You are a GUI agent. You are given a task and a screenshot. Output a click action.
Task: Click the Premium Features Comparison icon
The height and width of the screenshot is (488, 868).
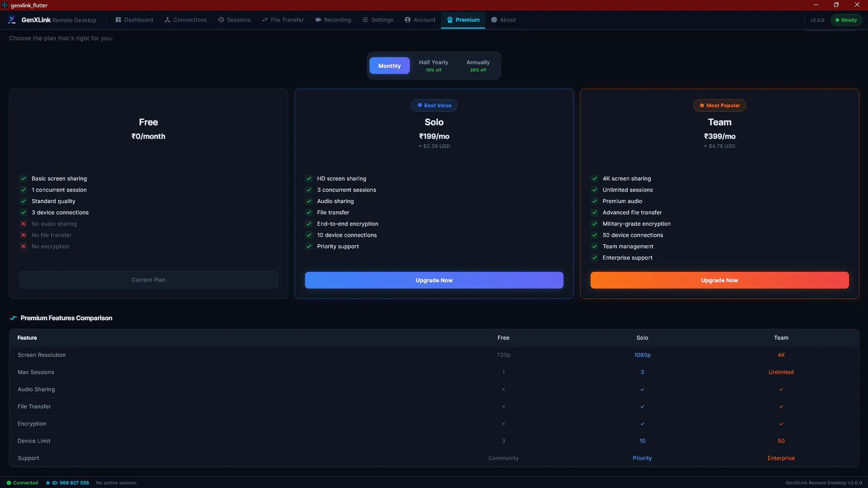click(13, 318)
